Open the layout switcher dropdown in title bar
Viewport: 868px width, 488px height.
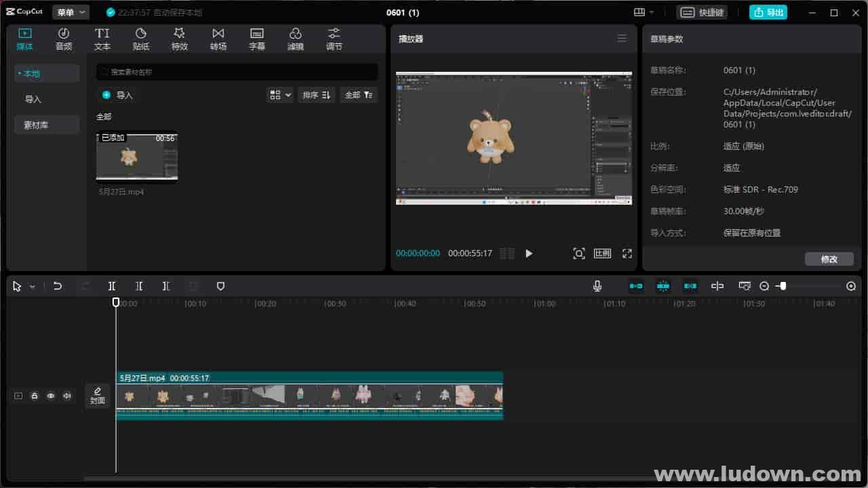pos(644,12)
